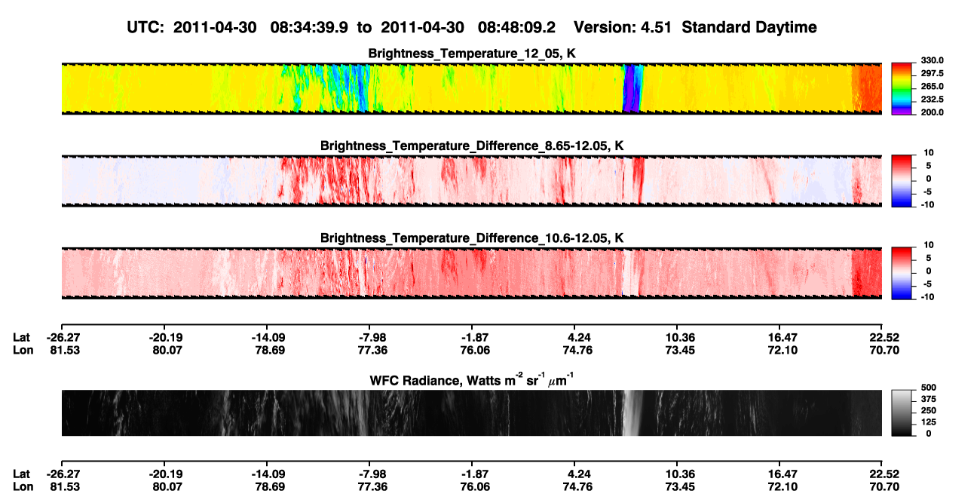
Task: Click the Brightness_Temperature_12_05 plot title
Action: pyautogui.click(x=472, y=54)
